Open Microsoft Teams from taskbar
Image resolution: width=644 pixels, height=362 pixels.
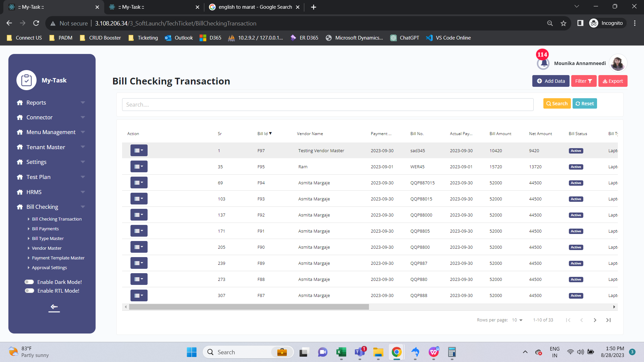pyautogui.click(x=360, y=352)
